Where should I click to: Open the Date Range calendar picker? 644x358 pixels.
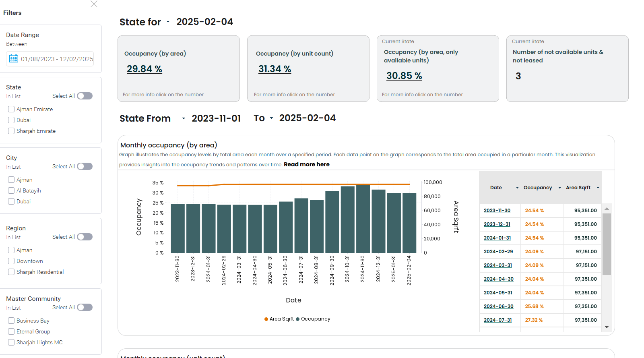14,59
